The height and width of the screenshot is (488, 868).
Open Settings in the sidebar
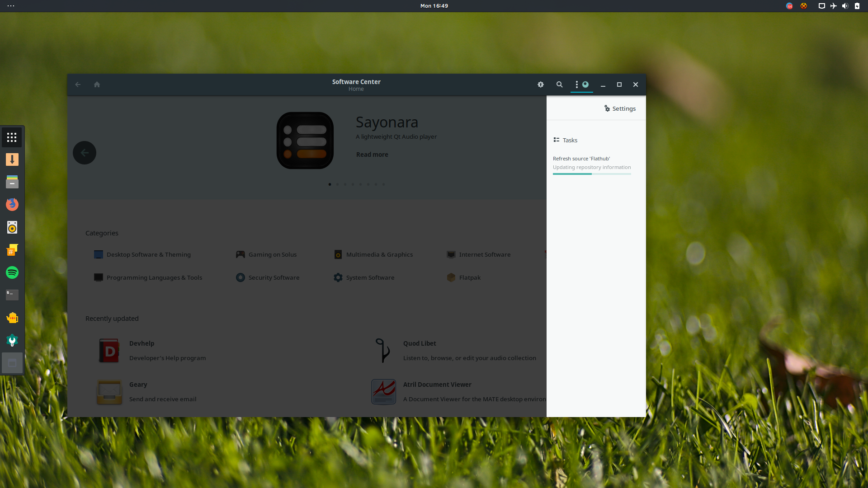coord(620,108)
